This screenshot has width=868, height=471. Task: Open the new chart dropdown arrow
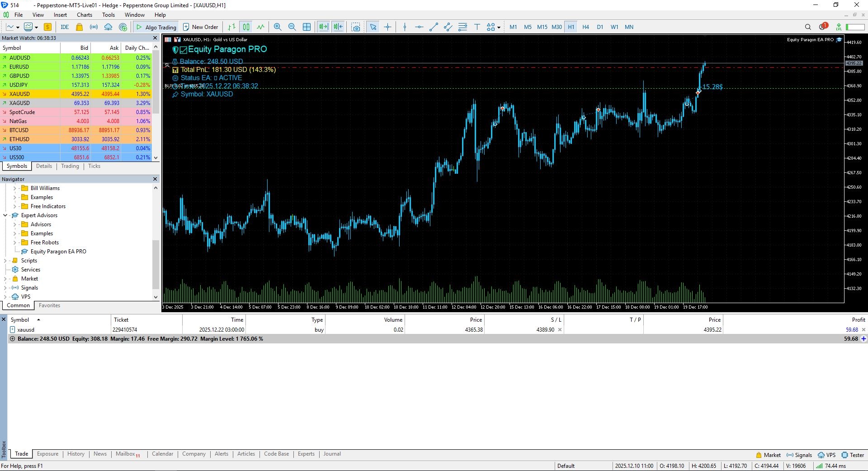(x=18, y=27)
